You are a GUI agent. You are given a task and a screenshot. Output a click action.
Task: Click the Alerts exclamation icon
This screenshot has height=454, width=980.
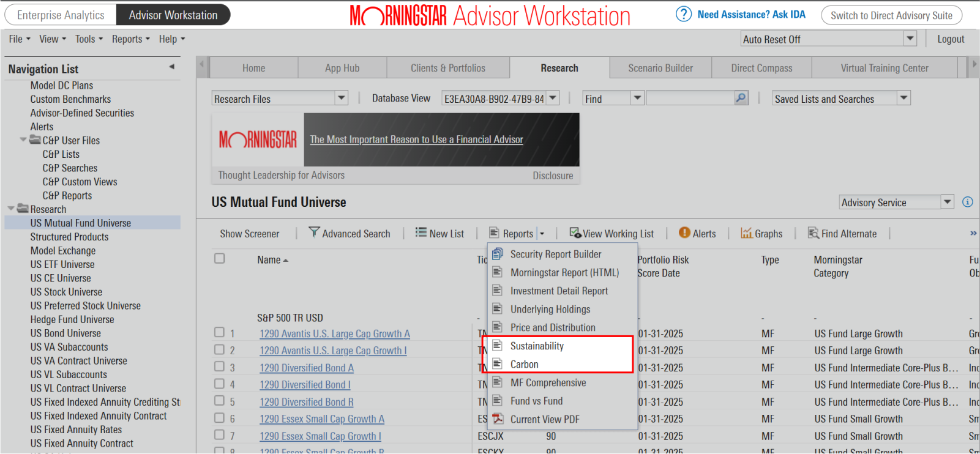coord(684,233)
